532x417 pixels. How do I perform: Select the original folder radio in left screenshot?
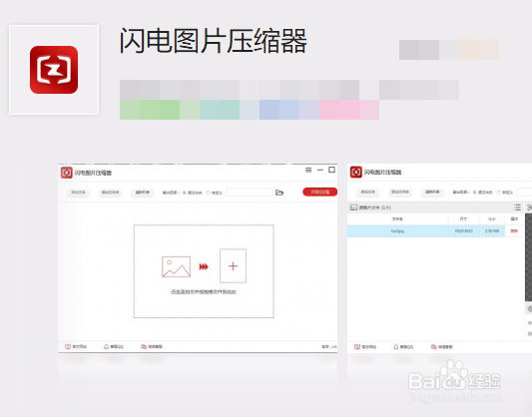[185, 193]
